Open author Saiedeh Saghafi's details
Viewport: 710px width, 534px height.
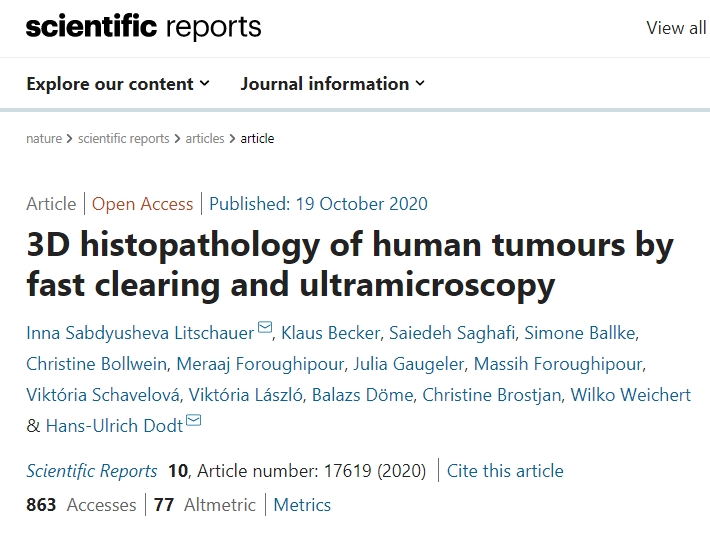pyautogui.click(x=452, y=333)
